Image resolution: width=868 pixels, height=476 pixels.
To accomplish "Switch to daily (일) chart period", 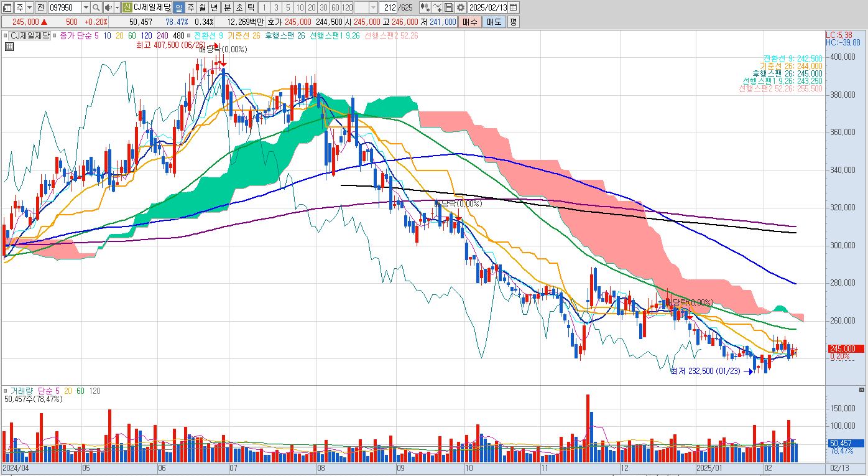I will click(x=178, y=7).
